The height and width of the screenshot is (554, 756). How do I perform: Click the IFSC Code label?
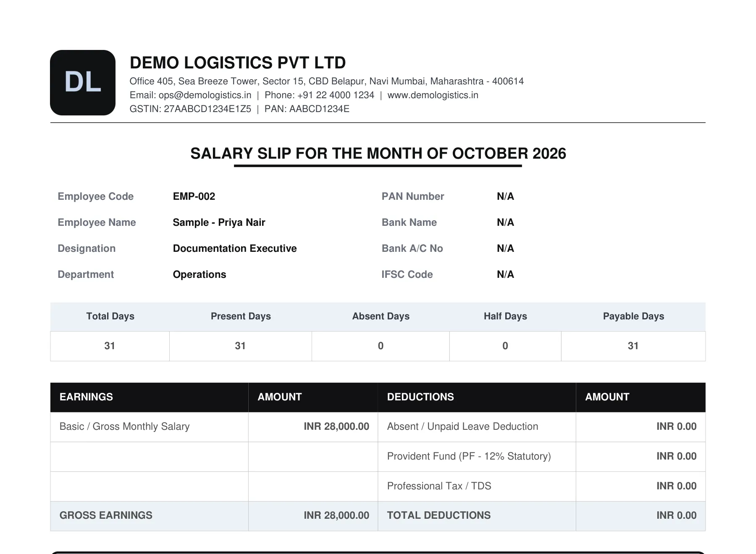coord(407,274)
